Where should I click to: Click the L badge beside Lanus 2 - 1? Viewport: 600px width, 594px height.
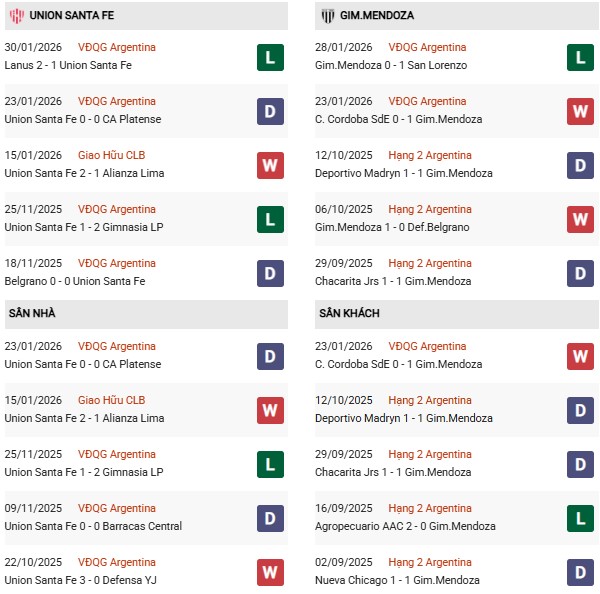(270, 57)
